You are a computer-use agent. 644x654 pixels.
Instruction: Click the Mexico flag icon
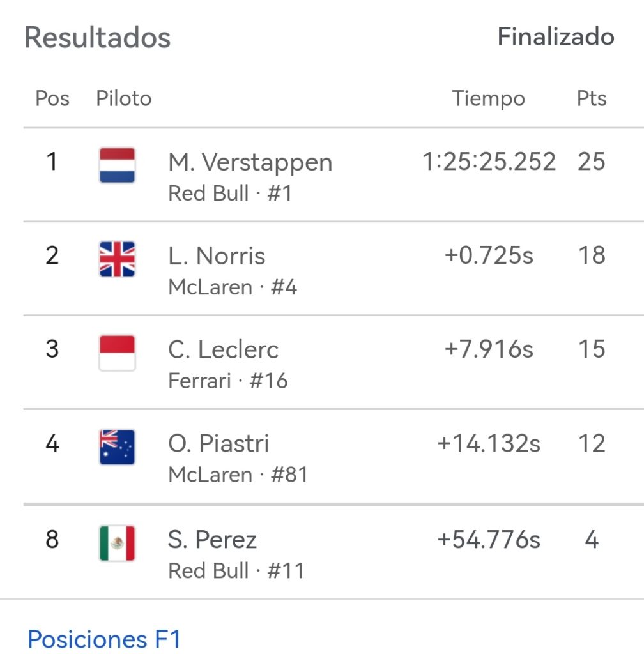tap(117, 543)
